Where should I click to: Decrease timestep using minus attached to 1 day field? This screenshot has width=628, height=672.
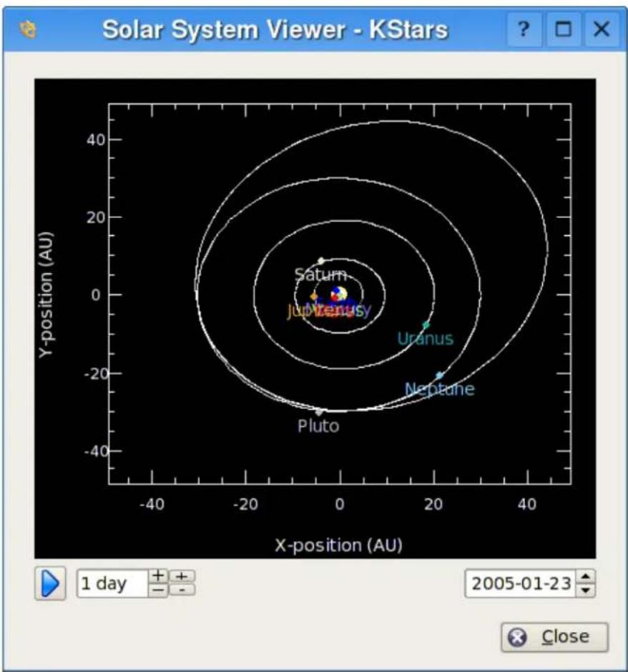[158, 590]
